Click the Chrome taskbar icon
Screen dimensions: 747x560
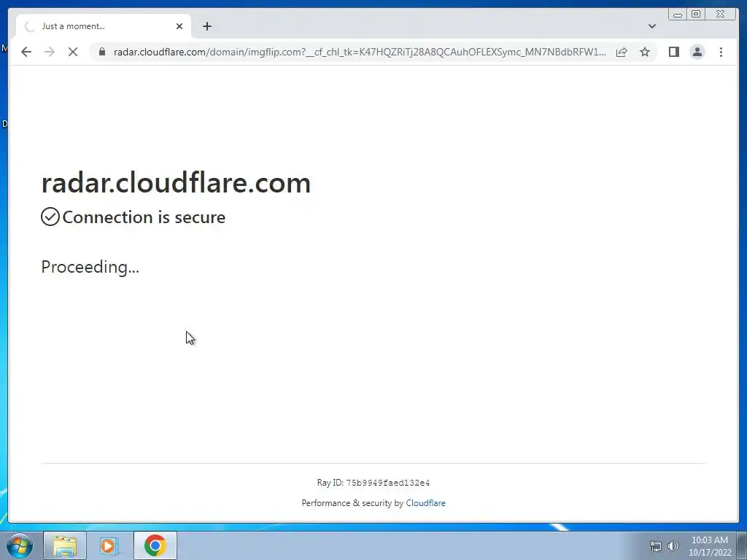tap(155, 545)
